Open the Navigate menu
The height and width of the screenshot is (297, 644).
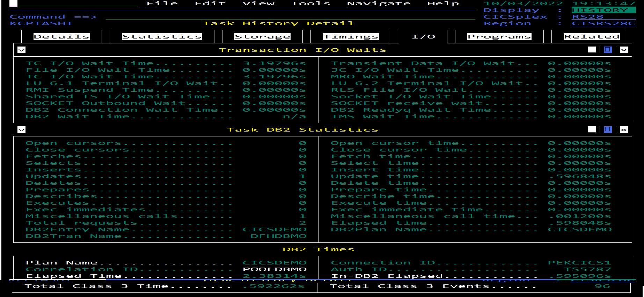click(x=379, y=3)
